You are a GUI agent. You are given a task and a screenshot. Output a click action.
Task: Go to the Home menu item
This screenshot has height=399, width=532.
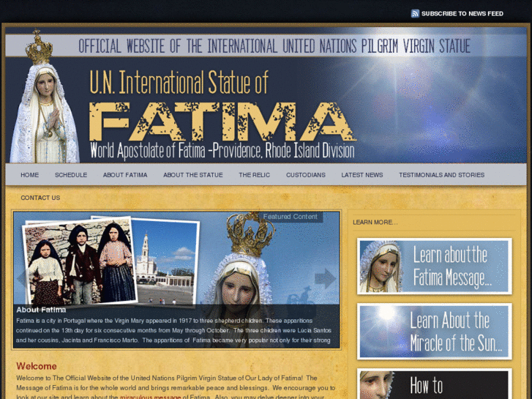[x=29, y=175]
